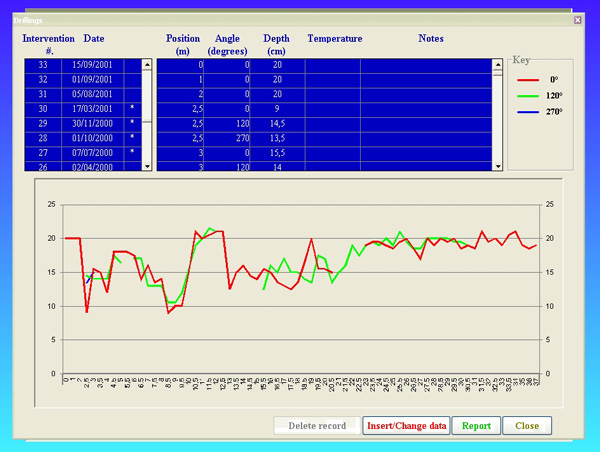
Task: Click asterisk marker on 17/03/2001 row
Action: click(132, 108)
